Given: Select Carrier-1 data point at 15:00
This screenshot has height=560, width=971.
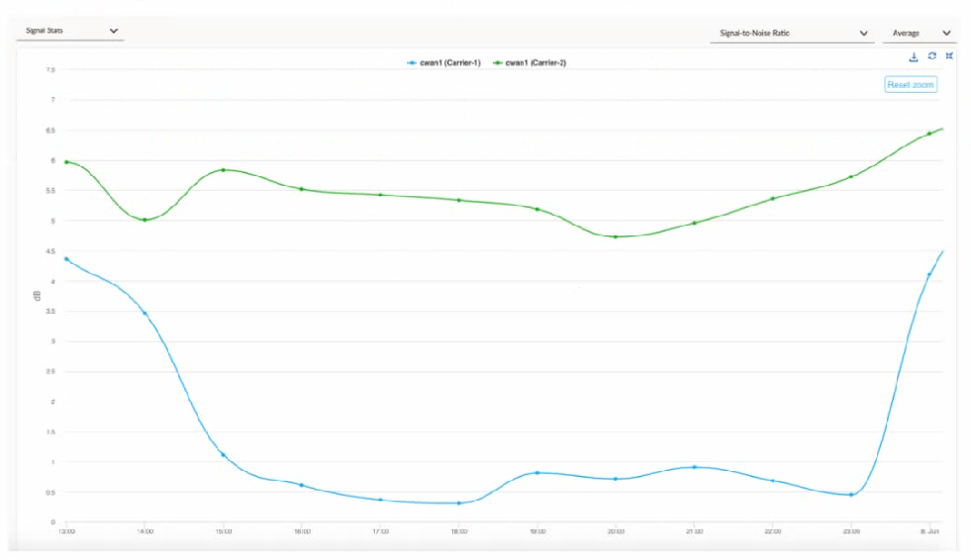Looking at the screenshot, I should (x=223, y=455).
